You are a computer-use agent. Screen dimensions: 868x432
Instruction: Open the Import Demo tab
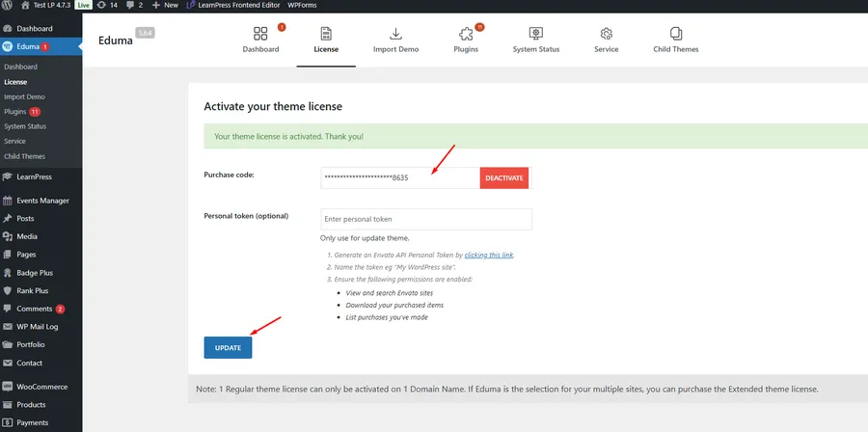(395, 40)
